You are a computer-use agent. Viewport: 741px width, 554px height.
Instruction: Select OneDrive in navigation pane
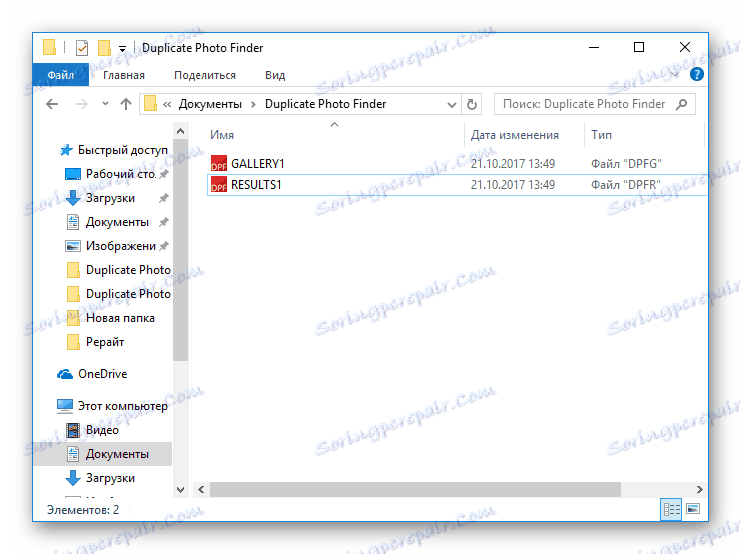tap(103, 374)
